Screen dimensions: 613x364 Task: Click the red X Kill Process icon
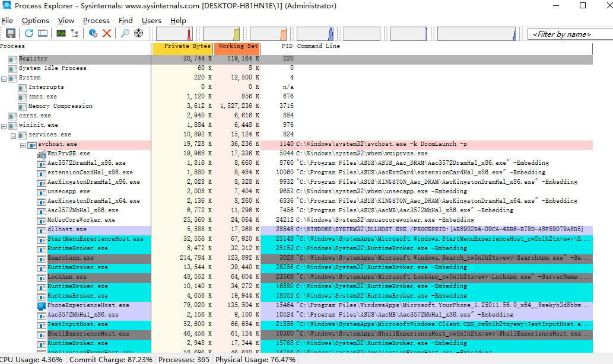(107, 33)
